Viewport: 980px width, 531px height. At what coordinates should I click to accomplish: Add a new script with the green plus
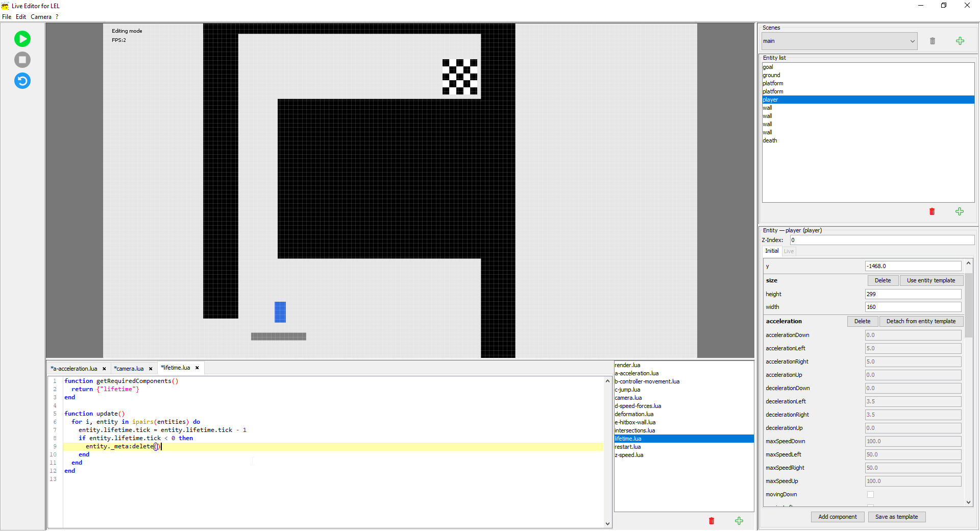pyautogui.click(x=739, y=521)
